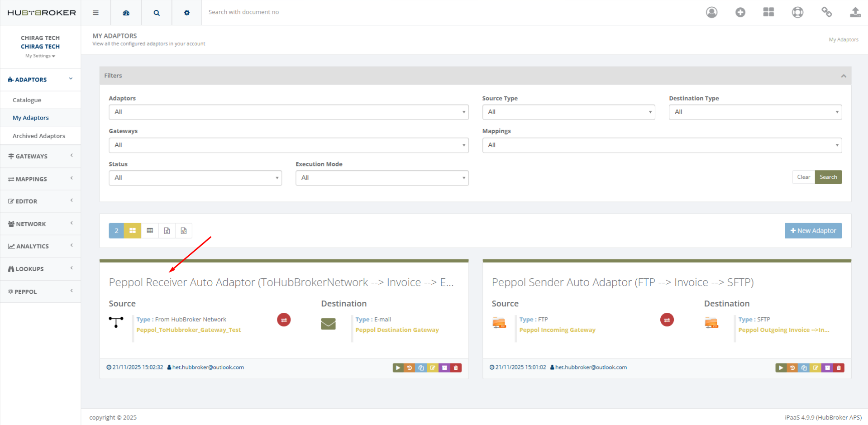This screenshot has height=425, width=868.
Task: Click the New Adaptor button
Action: [x=813, y=231]
